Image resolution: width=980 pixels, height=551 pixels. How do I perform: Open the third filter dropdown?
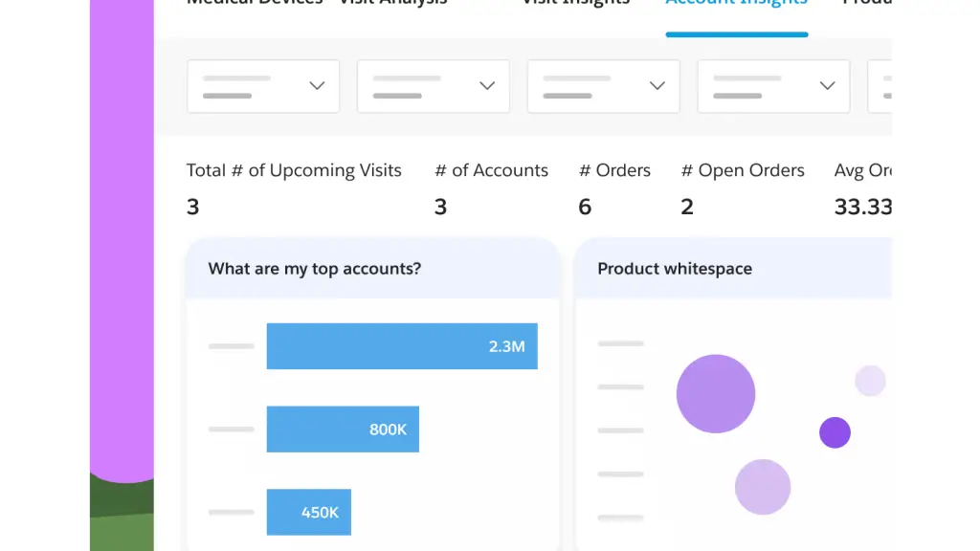(x=603, y=86)
